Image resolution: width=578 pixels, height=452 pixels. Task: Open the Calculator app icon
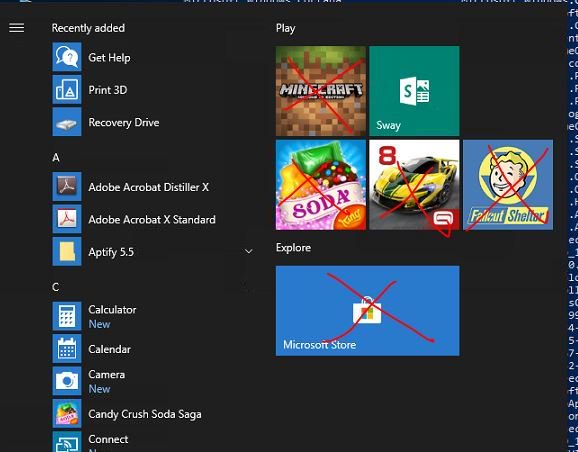pos(67,316)
